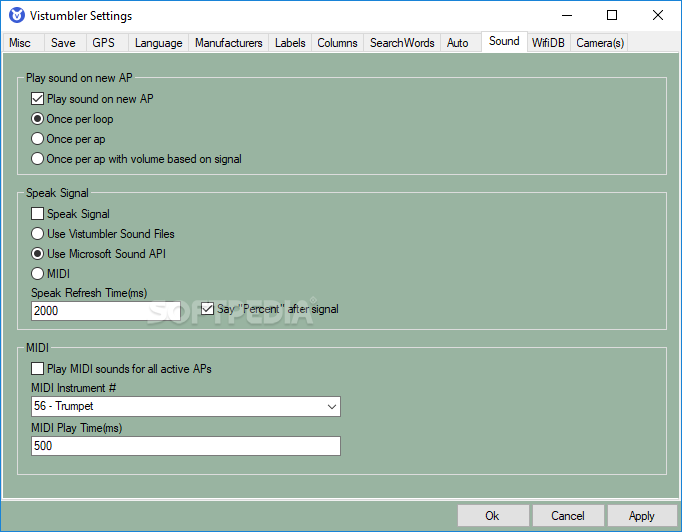Click the Ok button
This screenshot has height=532, width=682.
pos(493,516)
